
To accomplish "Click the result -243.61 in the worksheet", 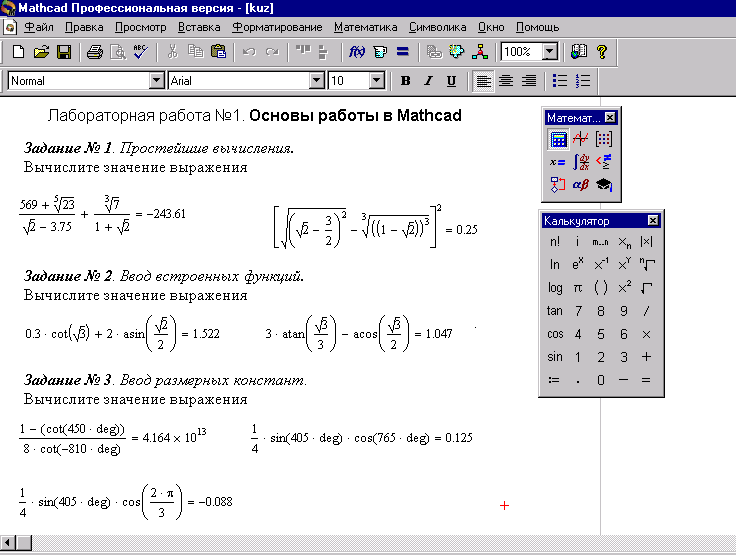I will pyautogui.click(x=166, y=214).
